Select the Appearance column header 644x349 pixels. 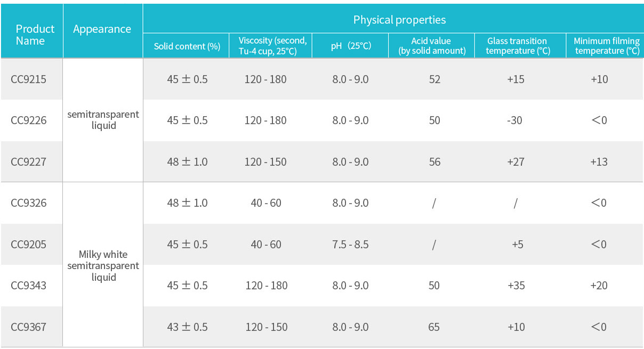coord(102,29)
